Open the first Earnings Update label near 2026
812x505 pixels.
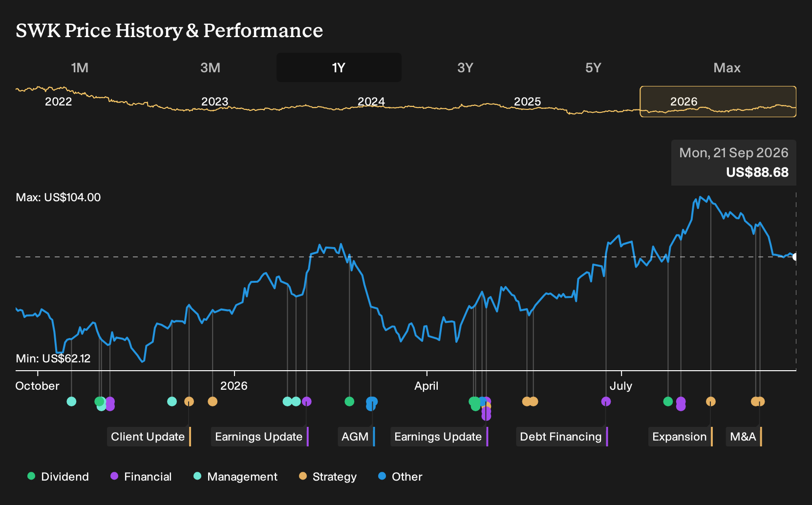click(260, 437)
